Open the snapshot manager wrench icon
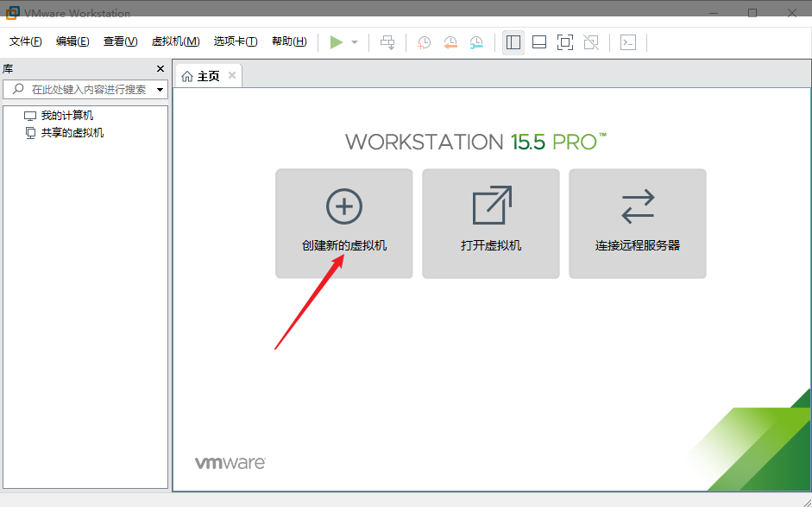The width and height of the screenshot is (812, 507). tap(476, 42)
